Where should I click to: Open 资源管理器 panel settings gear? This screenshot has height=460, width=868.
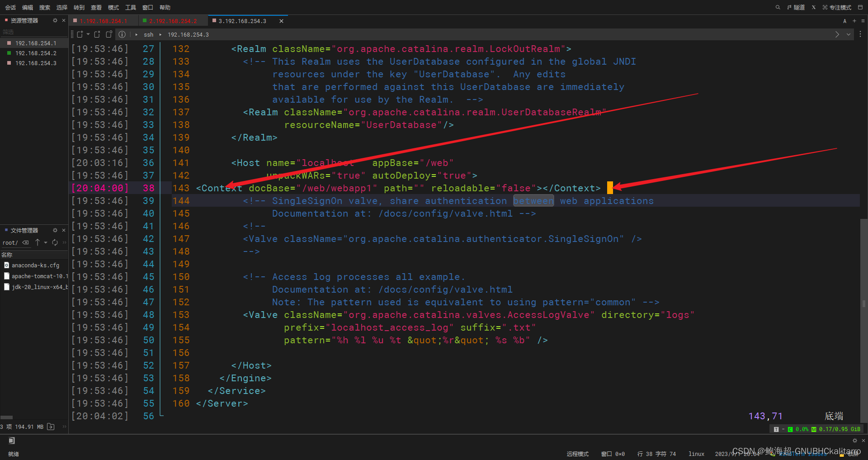(x=55, y=20)
